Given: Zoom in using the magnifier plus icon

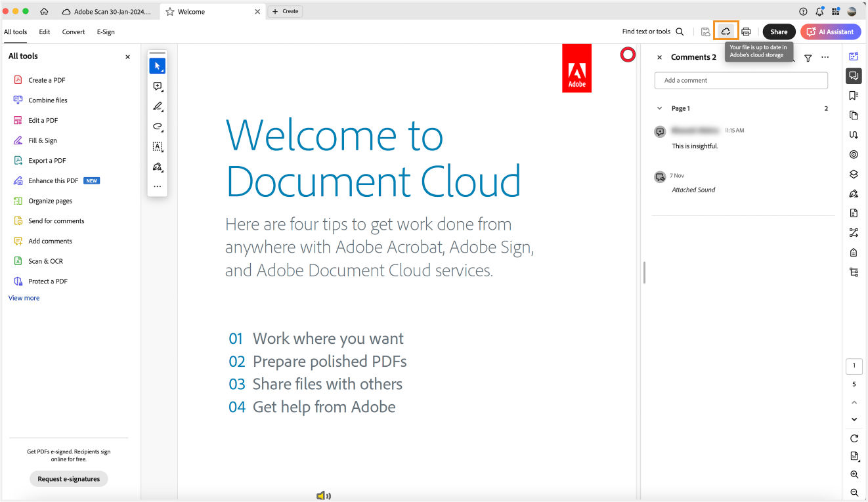Looking at the screenshot, I should pos(854,474).
